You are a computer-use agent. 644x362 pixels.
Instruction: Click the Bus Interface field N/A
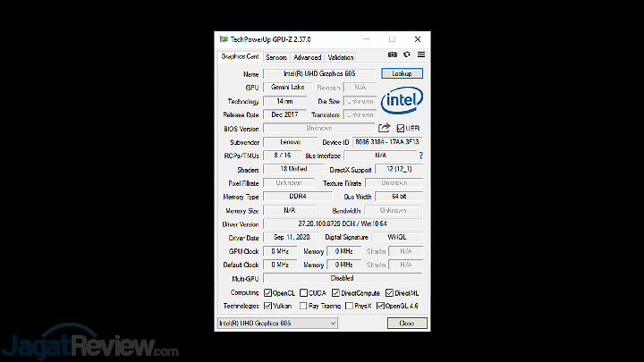point(380,156)
